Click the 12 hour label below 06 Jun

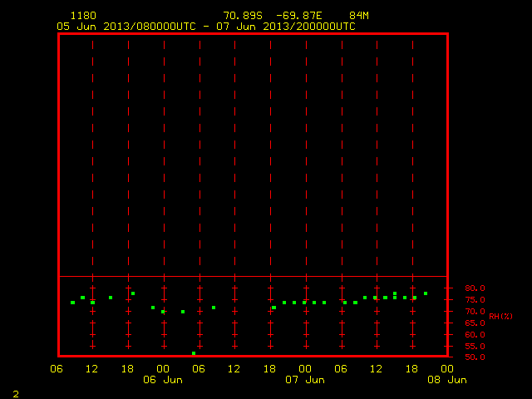pos(234,369)
